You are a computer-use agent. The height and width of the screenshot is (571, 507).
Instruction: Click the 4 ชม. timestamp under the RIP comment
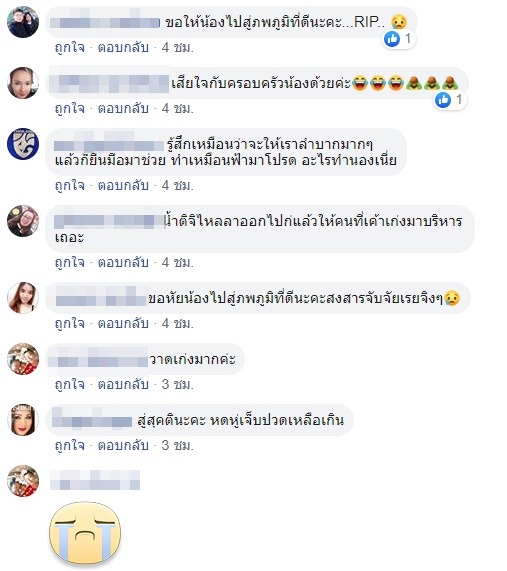(x=178, y=47)
